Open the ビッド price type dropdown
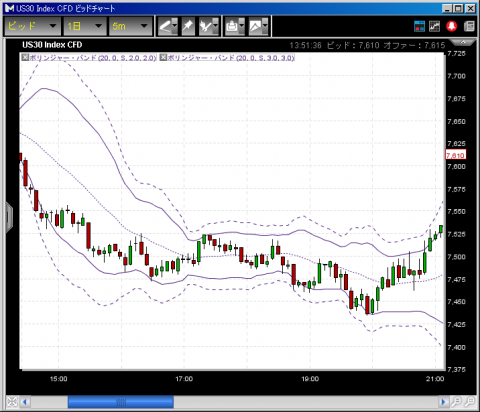480x412 pixels. pyautogui.click(x=32, y=26)
